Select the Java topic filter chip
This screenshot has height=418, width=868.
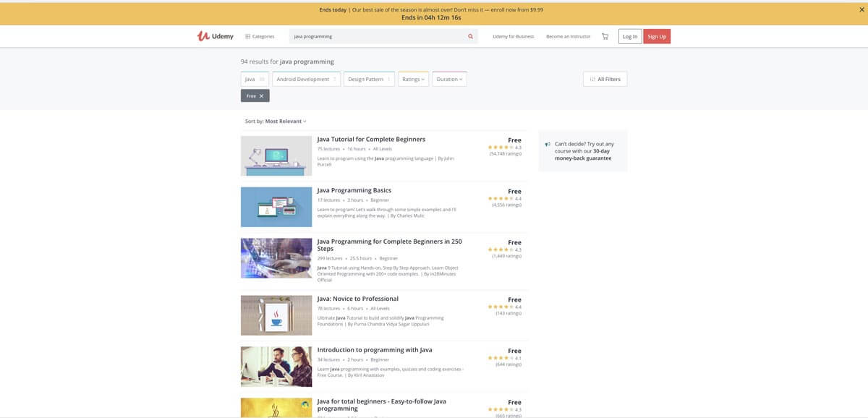tap(255, 79)
